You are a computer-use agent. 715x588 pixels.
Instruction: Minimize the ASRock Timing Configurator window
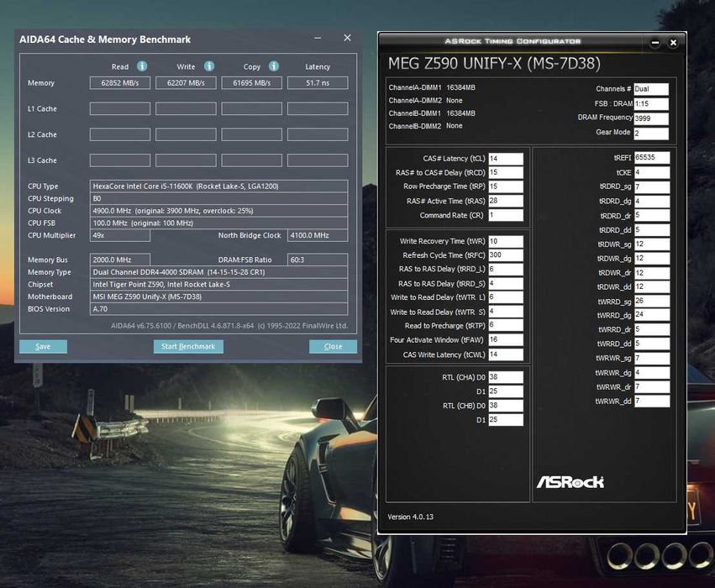click(x=655, y=43)
